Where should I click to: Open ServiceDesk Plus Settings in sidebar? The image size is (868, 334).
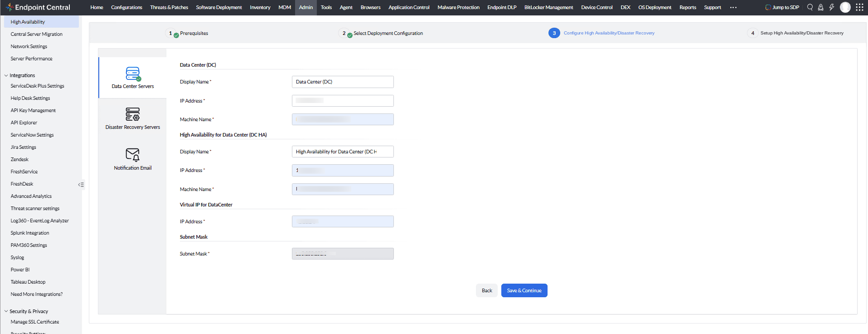coord(38,86)
